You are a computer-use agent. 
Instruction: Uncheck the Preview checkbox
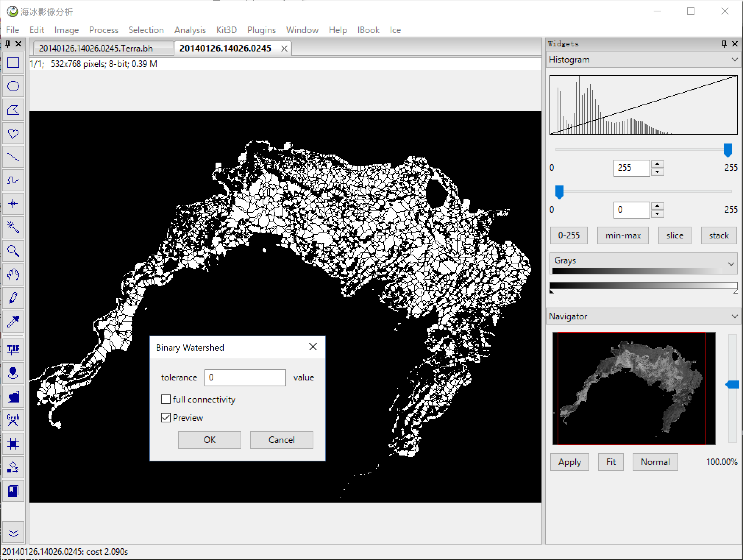(x=166, y=418)
